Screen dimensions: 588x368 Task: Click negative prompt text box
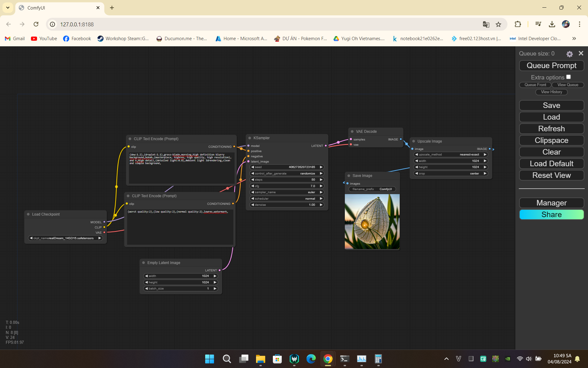(x=180, y=227)
